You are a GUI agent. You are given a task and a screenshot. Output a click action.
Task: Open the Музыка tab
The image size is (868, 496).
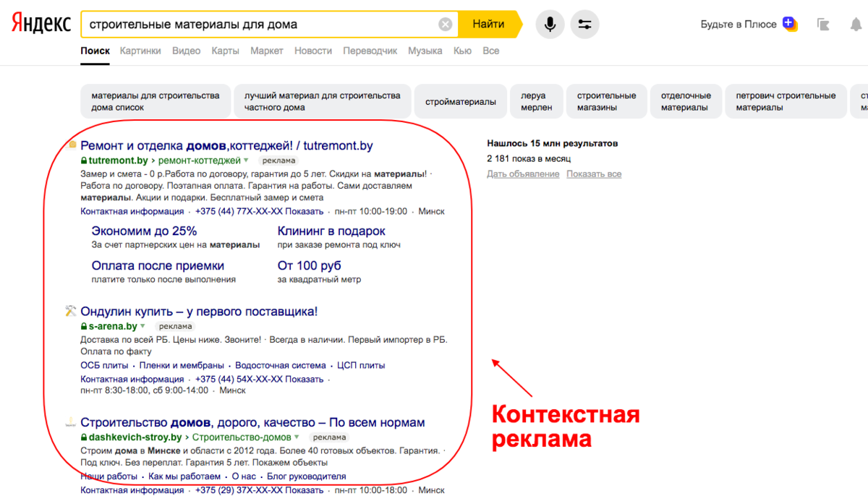425,51
